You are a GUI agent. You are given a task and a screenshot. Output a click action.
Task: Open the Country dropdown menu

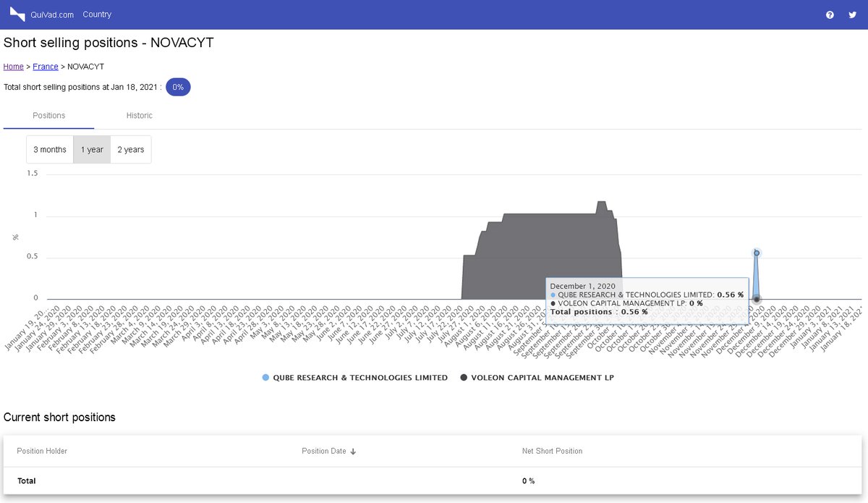97,14
